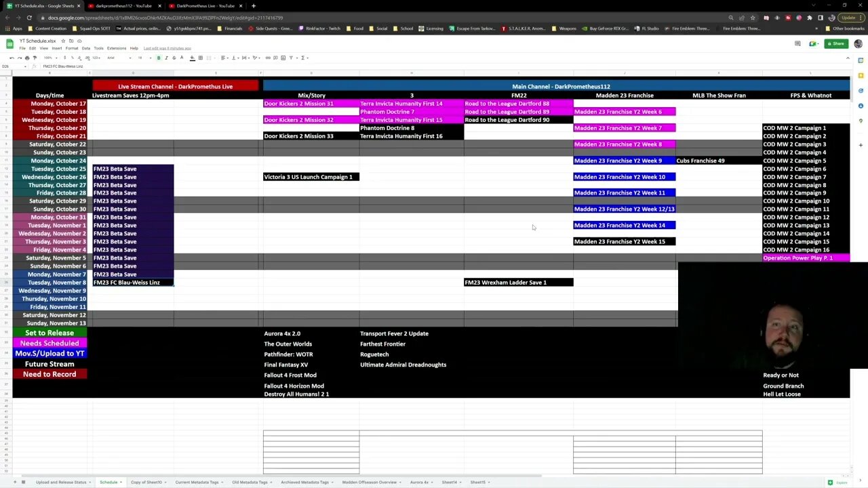This screenshot has height=488, width=868.
Task: Collapse the header with the chevron-up arrow
Action: click(x=848, y=58)
